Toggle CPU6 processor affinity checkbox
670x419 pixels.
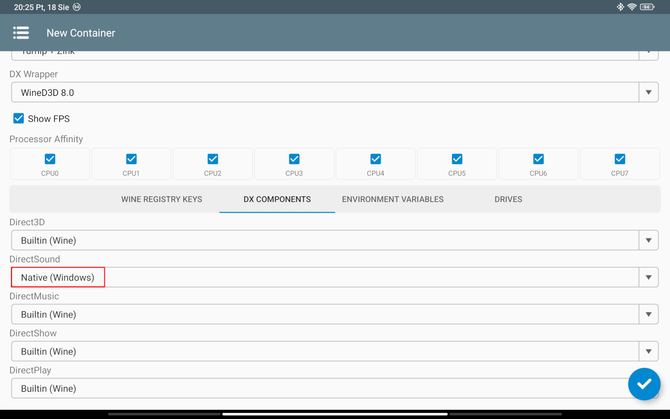click(538, 159)
